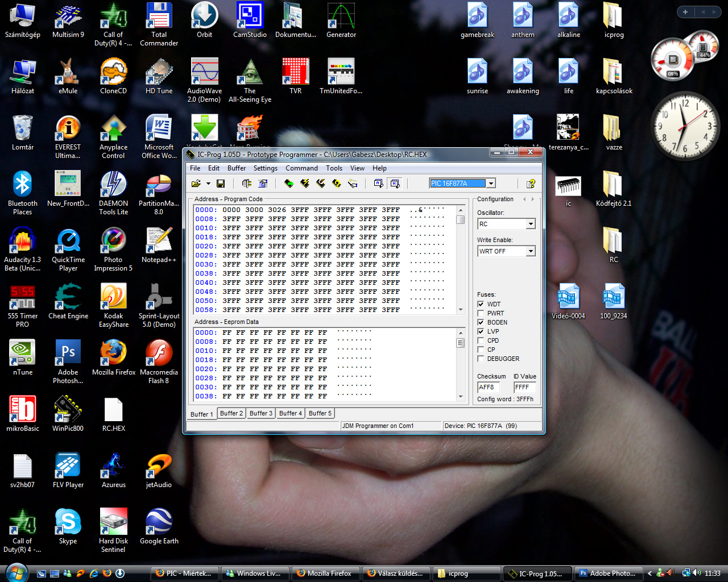The width and height of the screenshot is (728, 582).
Task: Open the Settings menu in IC-Prog
Action: point(266,168)
